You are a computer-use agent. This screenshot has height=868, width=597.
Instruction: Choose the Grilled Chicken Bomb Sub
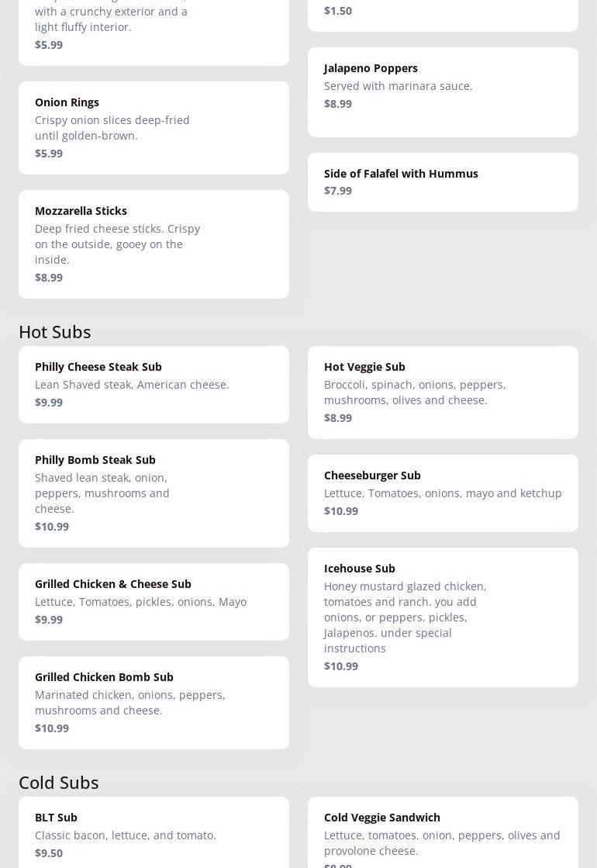pyautogui.click(x=154, y=702)
